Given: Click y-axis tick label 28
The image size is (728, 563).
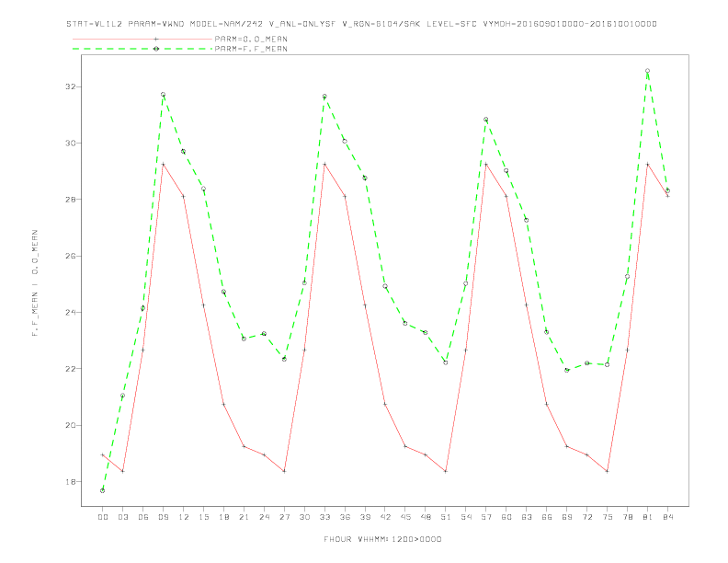Looking at the screenshot, I should click(x=70, y=200).
